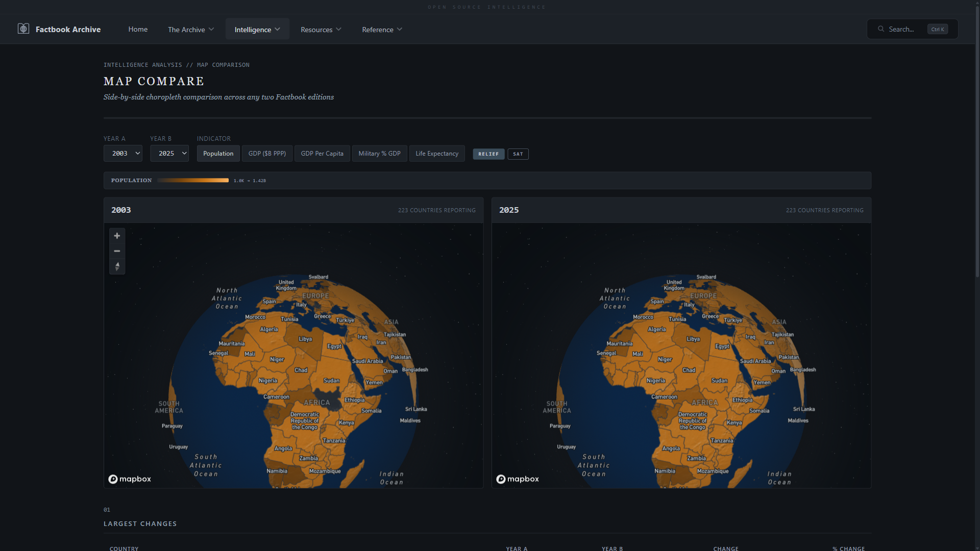
Task: Reset map bearing with compass icon
Action: (x=117, y=266)
